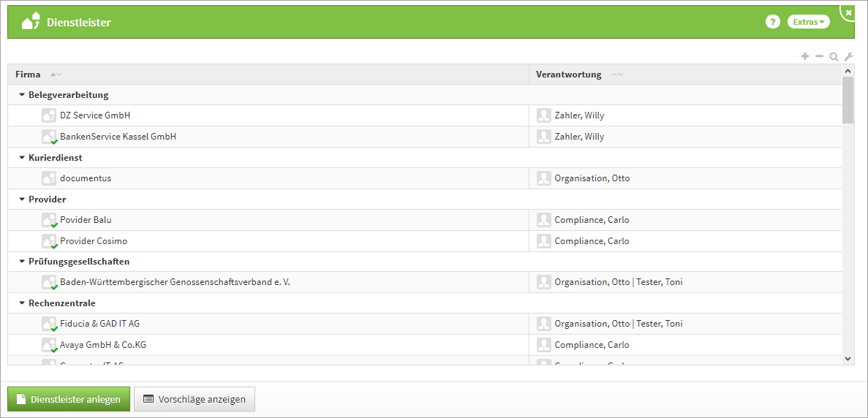The width and height of the screenshot is (868, 418).
Task: Collapse the Kurierdienst group
Action: pyautogui.click(x=22, y=158)
